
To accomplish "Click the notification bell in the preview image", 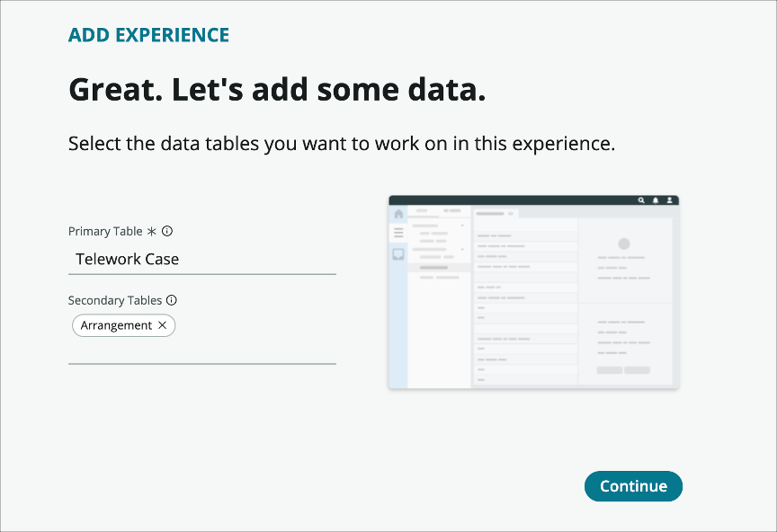I will (656, 201).
